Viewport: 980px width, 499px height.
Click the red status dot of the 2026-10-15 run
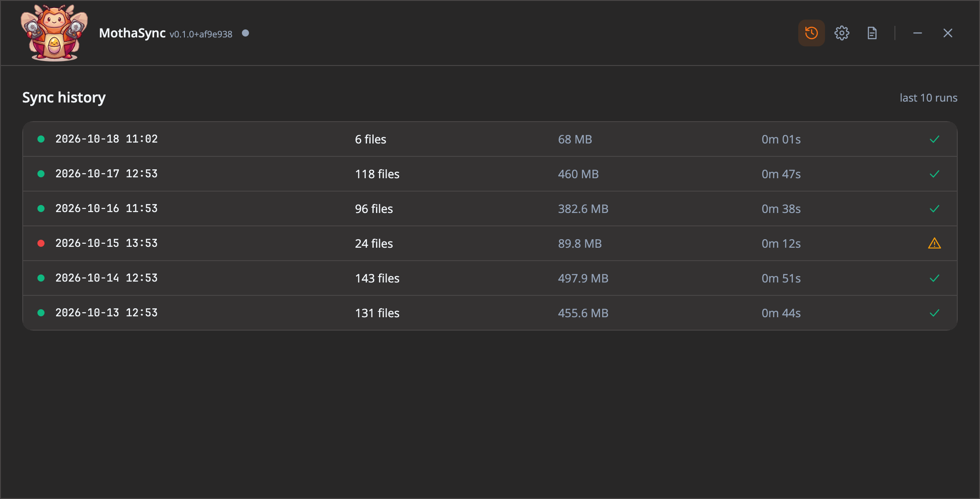tap(41, 243)
